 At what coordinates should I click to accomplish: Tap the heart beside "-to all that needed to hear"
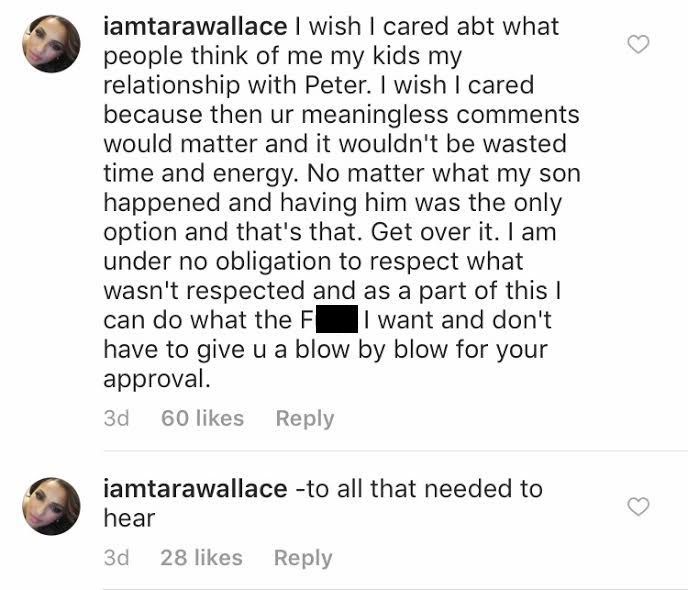[x=638, y=507]
